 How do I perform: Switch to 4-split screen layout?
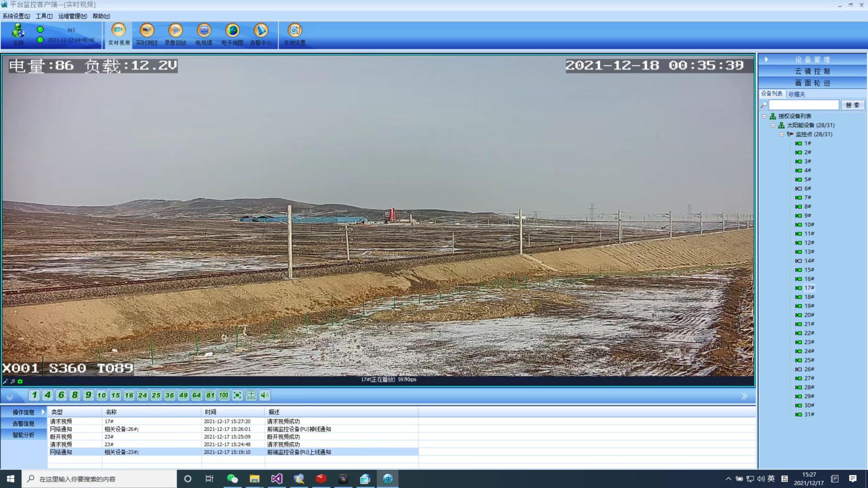pyautogui.click(x=47, y=395)
